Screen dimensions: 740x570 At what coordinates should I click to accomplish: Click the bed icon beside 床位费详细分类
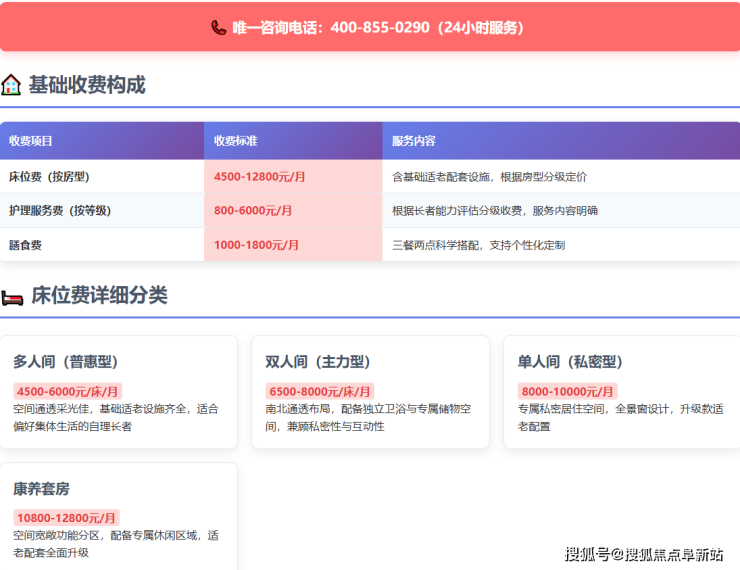tap(12, 297)
